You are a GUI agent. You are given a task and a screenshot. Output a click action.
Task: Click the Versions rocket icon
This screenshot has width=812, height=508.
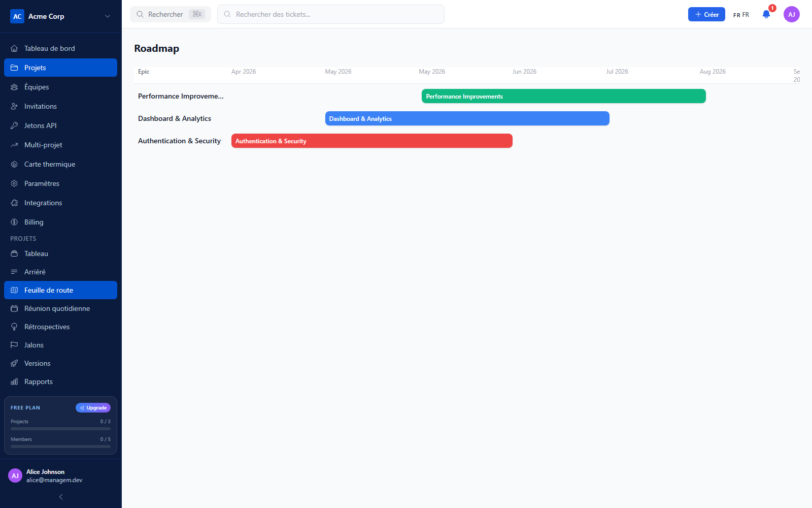click(x=14, y=363)
